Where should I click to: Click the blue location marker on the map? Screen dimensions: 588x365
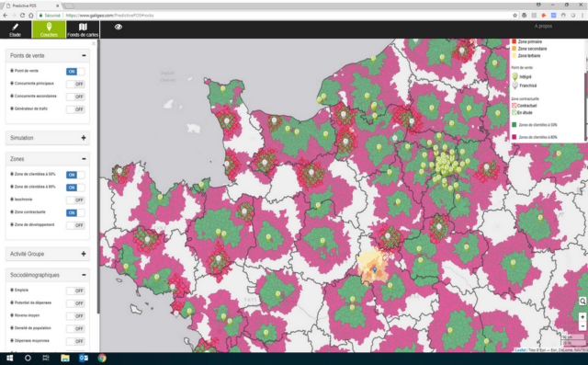click(374, 269)
